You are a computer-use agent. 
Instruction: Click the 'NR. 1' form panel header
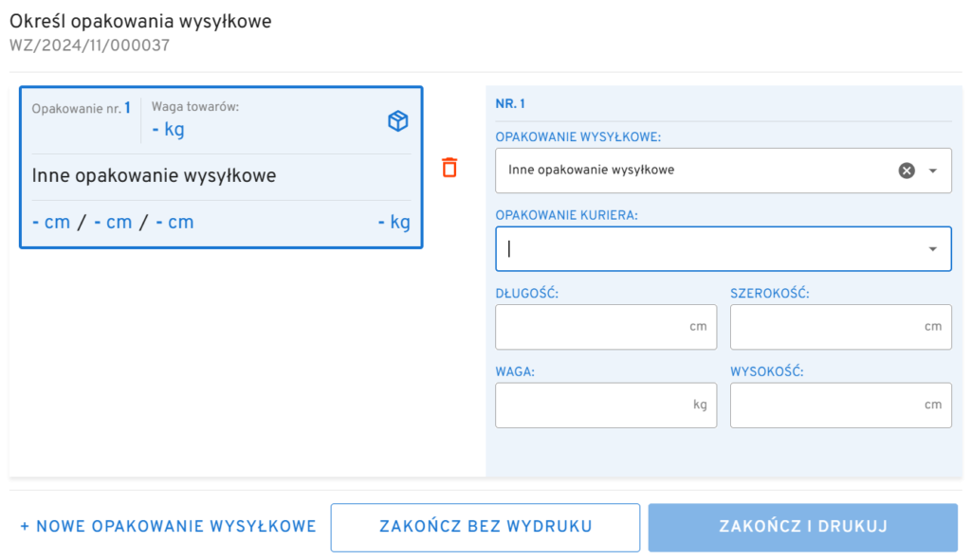point(512,103)
